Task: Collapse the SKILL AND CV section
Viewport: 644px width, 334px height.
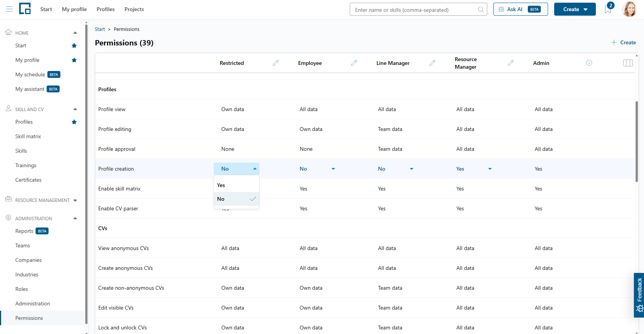Action: [x=75, y=109]
